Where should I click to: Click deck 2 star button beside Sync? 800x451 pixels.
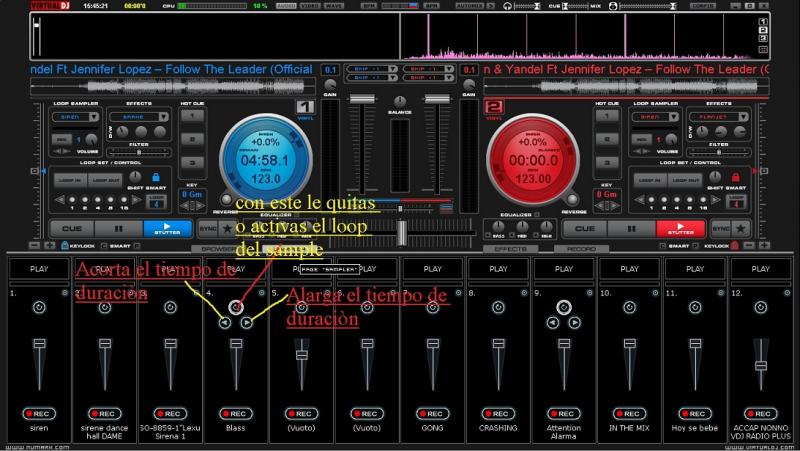[740, 229]
